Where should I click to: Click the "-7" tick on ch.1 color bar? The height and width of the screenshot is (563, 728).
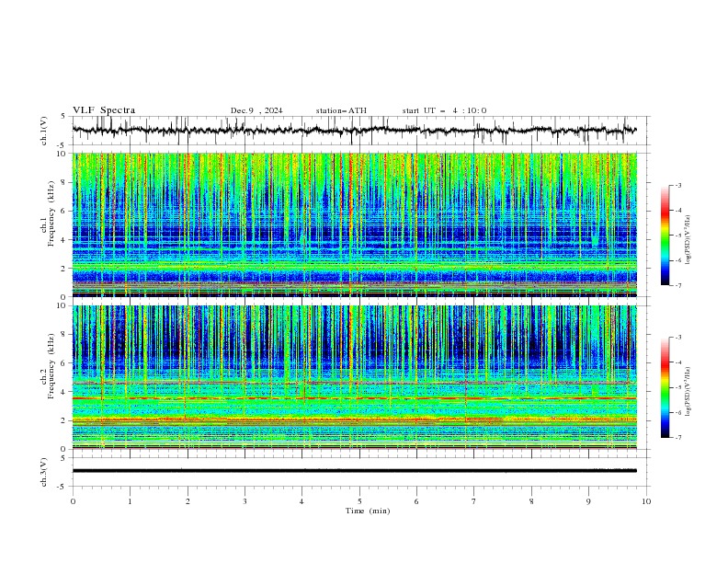[x=678, y=285]
